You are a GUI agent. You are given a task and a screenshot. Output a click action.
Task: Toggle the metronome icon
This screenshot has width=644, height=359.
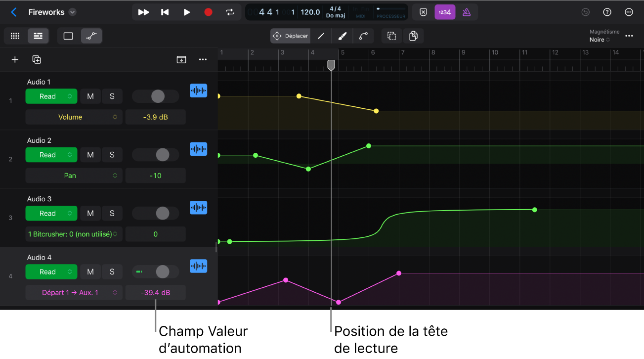coord(467,12)
